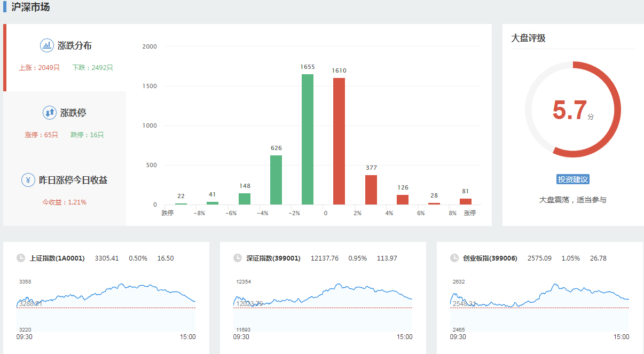This screenshot has height=354, width=644.
Task: Click the 投资建议 button
Action: pyautogui.click(x=572, y=179)
